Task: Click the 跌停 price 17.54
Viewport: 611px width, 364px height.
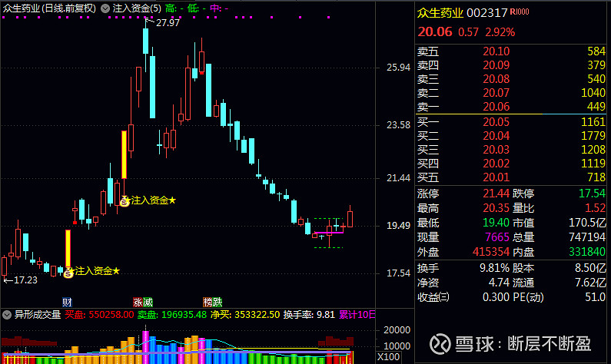Action: click(x=592, y=194)
